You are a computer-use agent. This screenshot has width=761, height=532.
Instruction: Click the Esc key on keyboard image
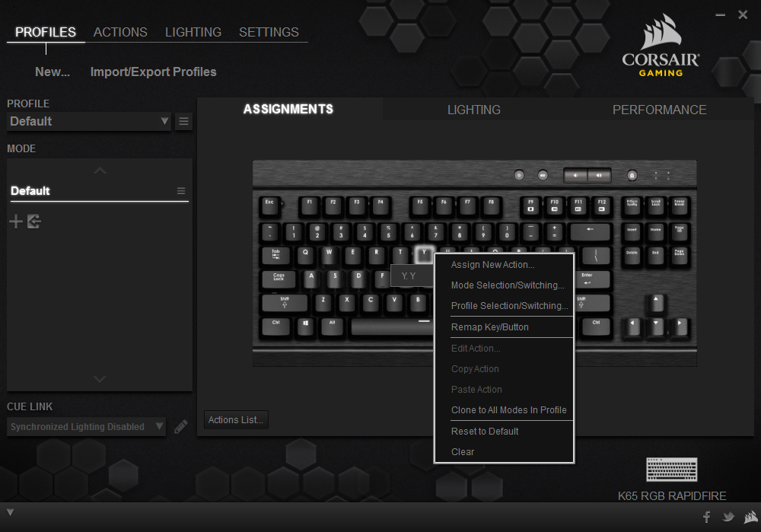click(x=269, y=204)
